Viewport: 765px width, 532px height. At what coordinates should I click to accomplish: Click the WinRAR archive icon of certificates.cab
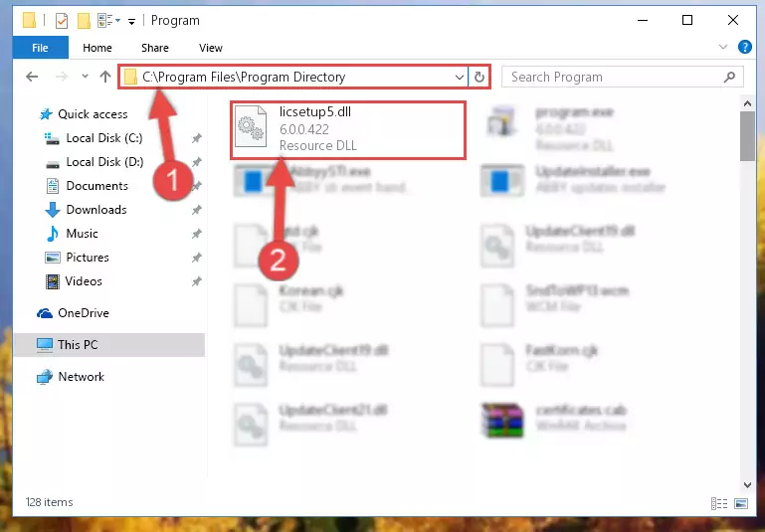pos(502,421)
